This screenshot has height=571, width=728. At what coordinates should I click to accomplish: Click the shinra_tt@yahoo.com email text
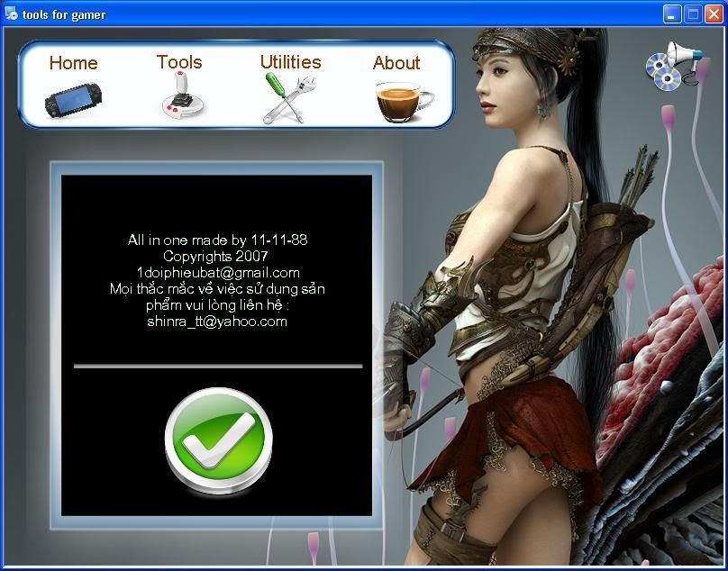pos(217,322)
